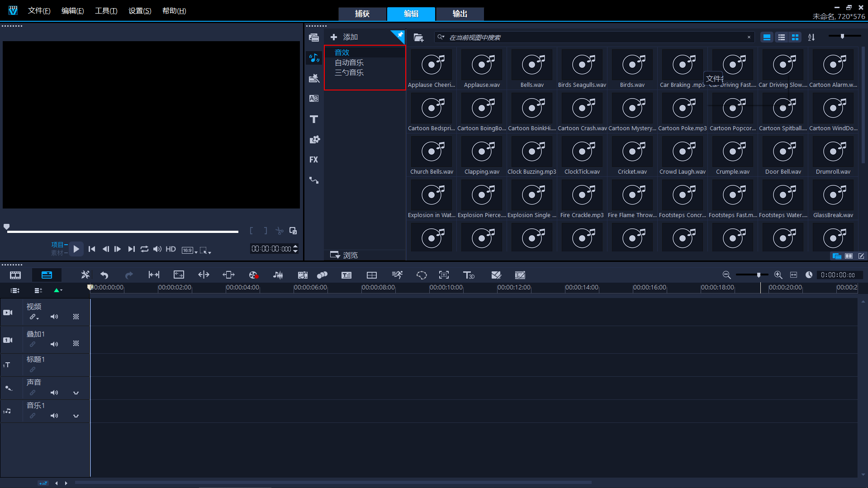Click the 浏览 button
The width and height of the screenshot is (868, 488).
[344, 255]
